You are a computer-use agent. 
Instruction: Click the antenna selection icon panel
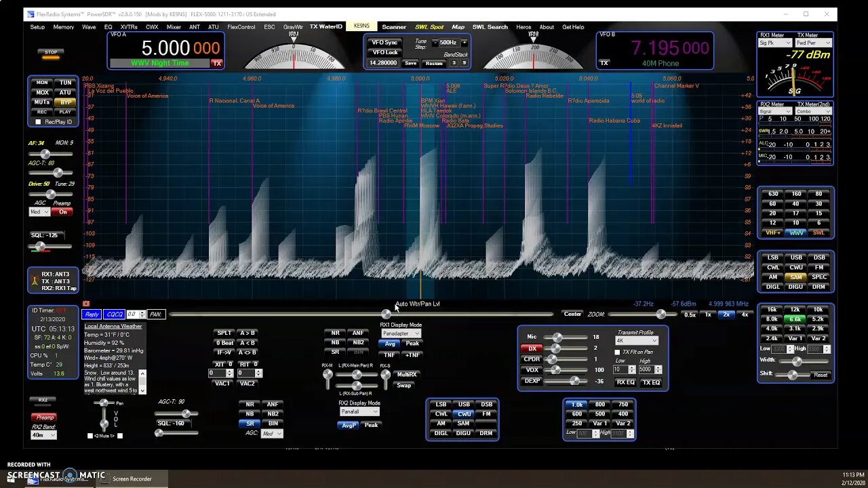[53, 281]
